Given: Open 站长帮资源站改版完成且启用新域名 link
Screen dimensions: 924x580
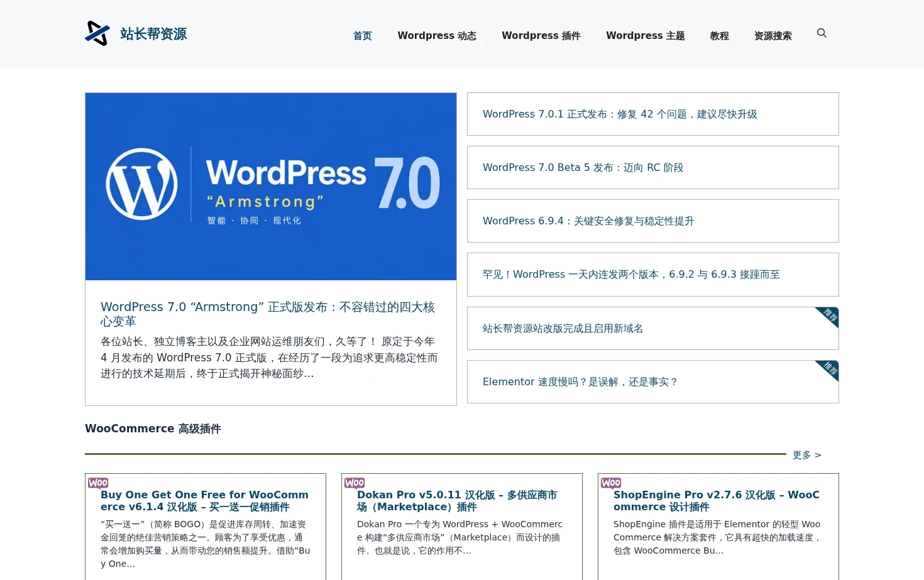Looking at the screenshot, I should [563, 329].
